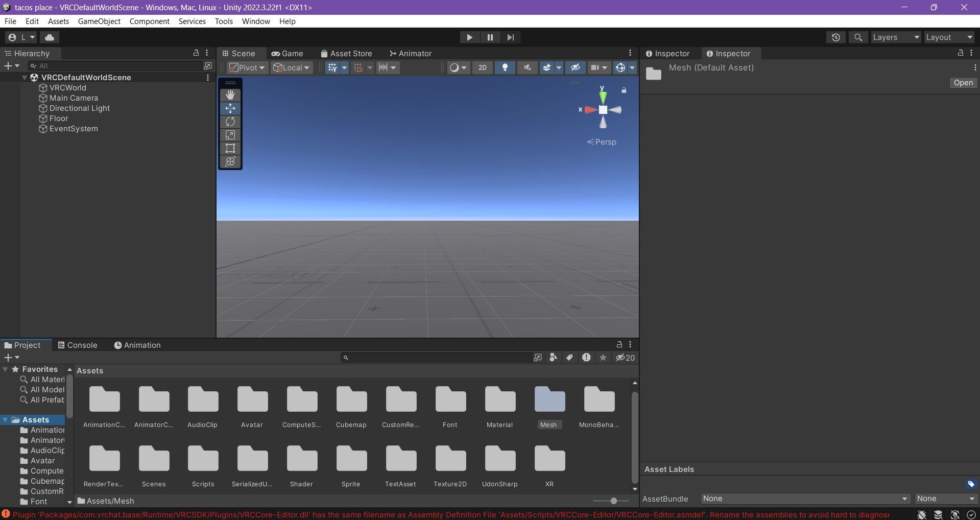Click the red error icon in status bar
The height and width of the screenshot is (520, 980).
(6, 514)
